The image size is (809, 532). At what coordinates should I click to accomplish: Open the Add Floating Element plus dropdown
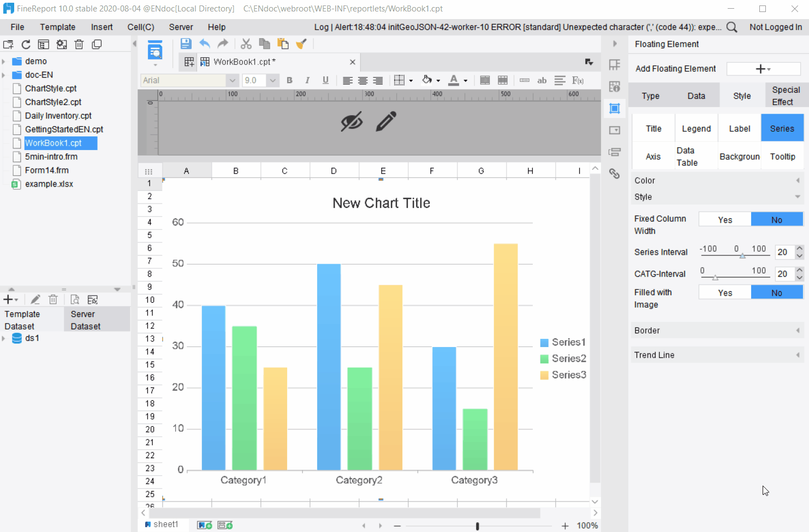click(763, 69)
